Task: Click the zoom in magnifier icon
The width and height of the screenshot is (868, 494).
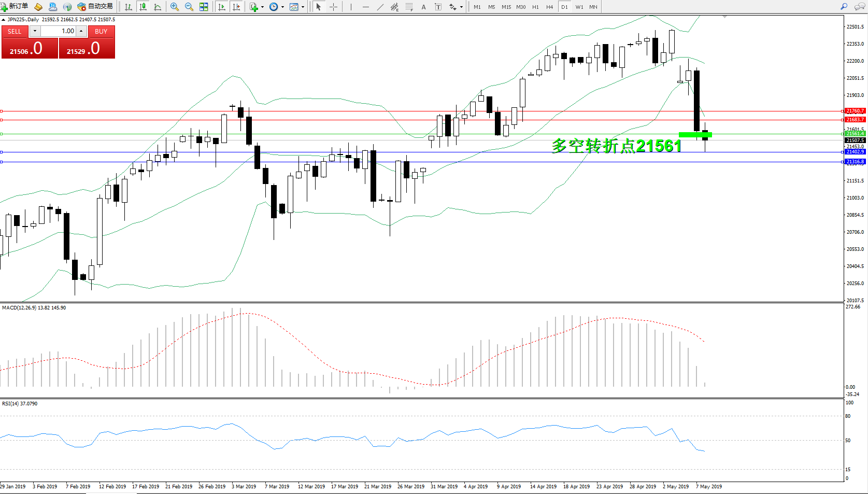Action: [x=175, y=7]
